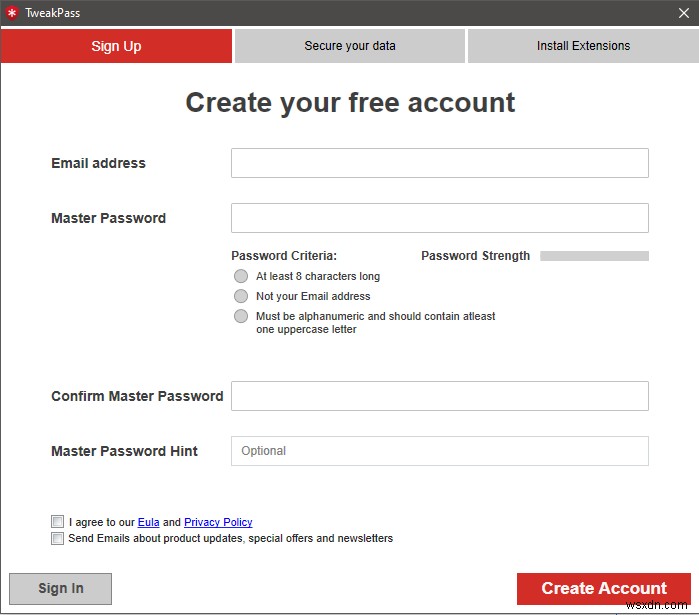This screenshot has height=615, width=699.
Task: Click into the Master Password field
Action: pyautogui.click(x=440, y=218)
